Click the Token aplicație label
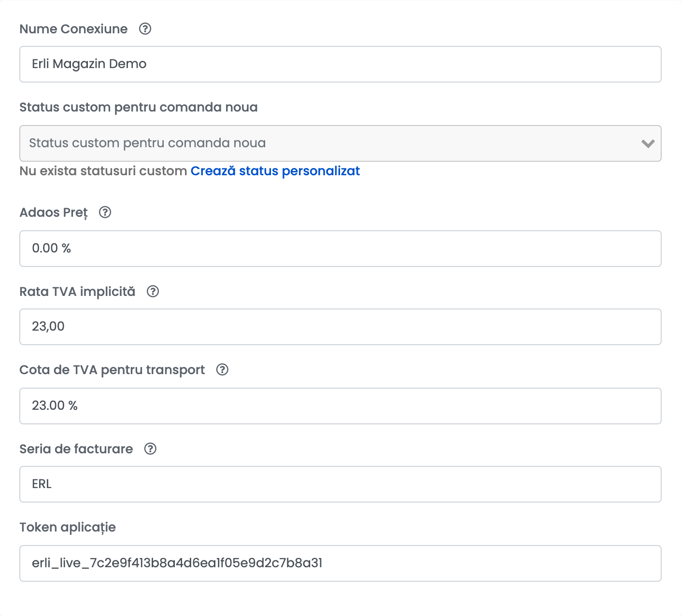 pos(68,527)
